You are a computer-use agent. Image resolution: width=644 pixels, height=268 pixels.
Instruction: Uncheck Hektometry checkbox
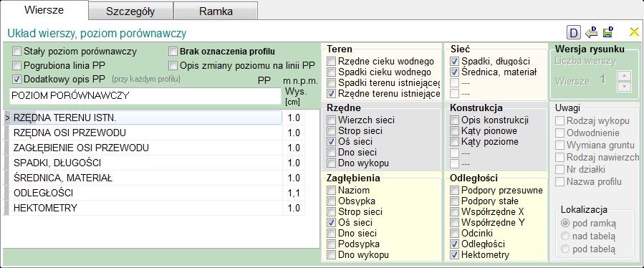(454, 254)
